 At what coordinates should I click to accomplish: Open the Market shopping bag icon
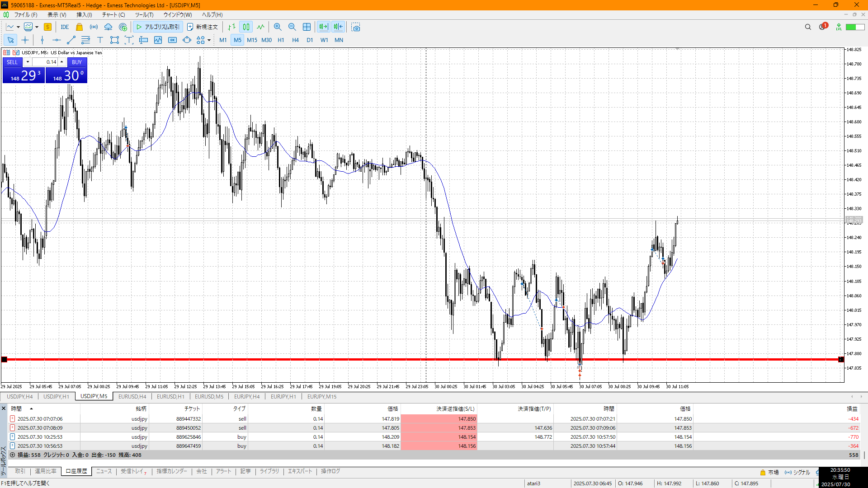[80, 27]
